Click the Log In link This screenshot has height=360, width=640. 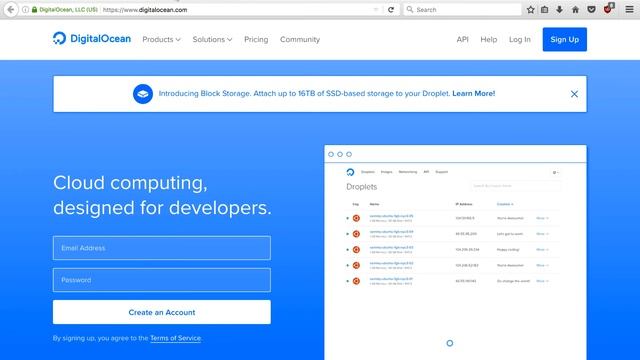tap(520, 40)
